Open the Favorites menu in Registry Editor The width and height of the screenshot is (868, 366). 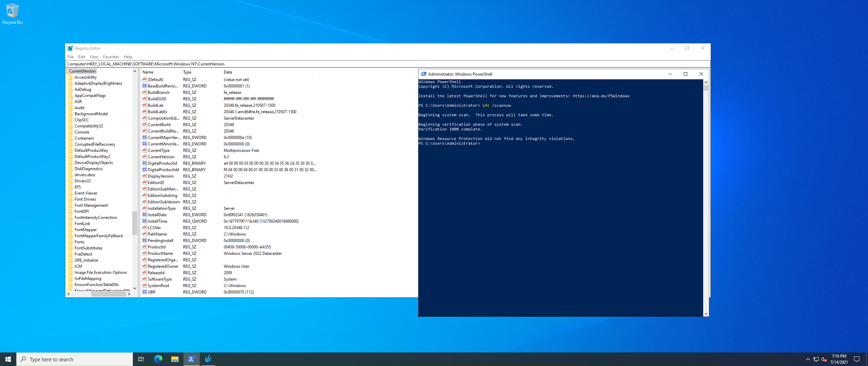(111, 57)
